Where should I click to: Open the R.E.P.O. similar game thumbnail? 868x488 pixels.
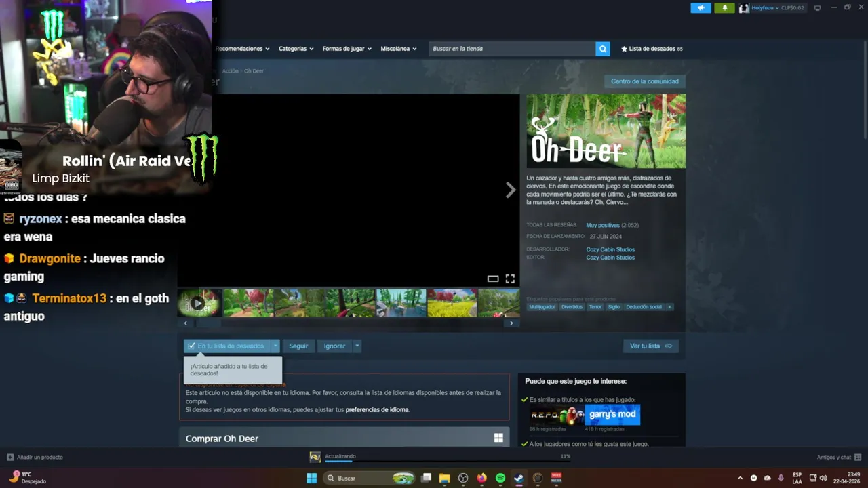pyautogui.click(x=557, y=415)
